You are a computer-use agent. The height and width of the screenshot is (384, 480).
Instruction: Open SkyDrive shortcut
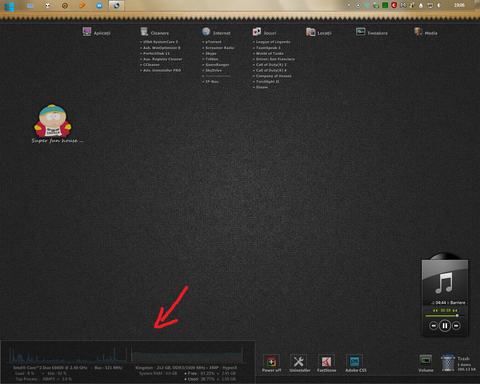[x=213, y=70]
